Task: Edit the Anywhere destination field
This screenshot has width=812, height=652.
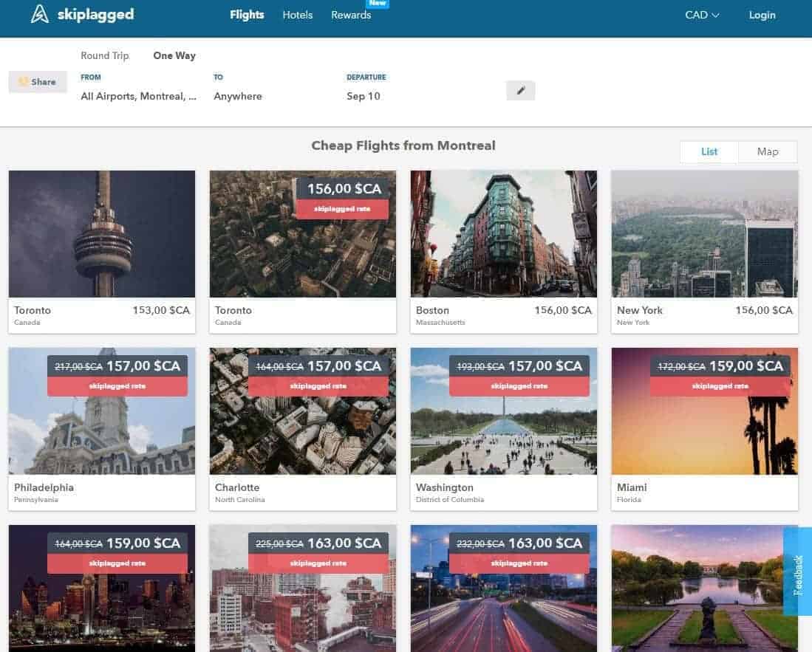Action: click(x=238, y=96)
